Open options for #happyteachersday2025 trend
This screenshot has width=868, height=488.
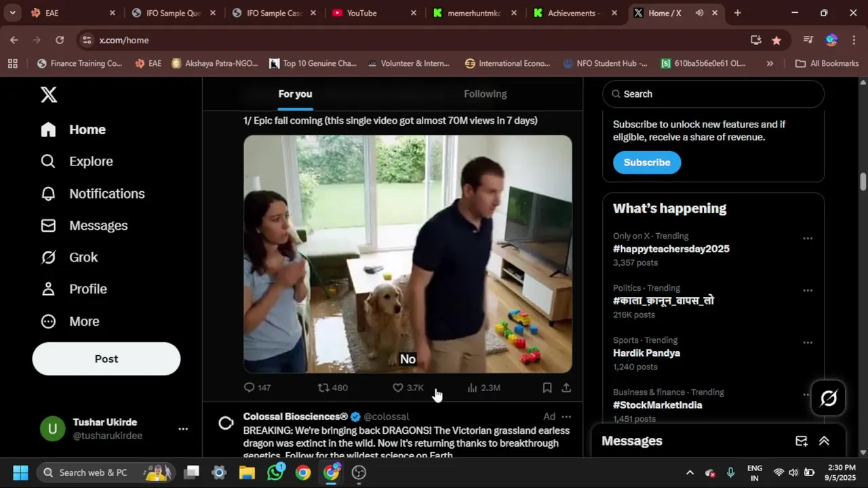[808, 239]
